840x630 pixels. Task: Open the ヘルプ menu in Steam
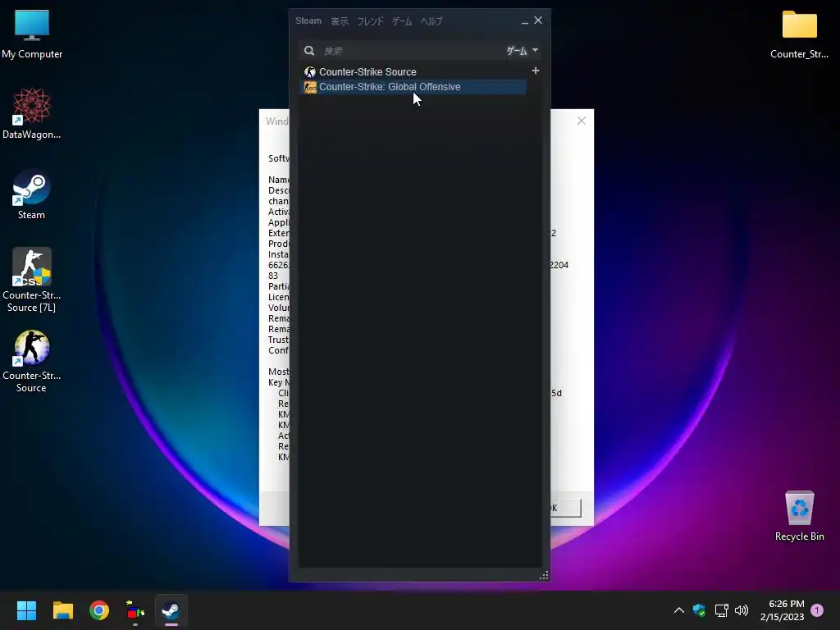pyautogui.click(x=431, y=21)
